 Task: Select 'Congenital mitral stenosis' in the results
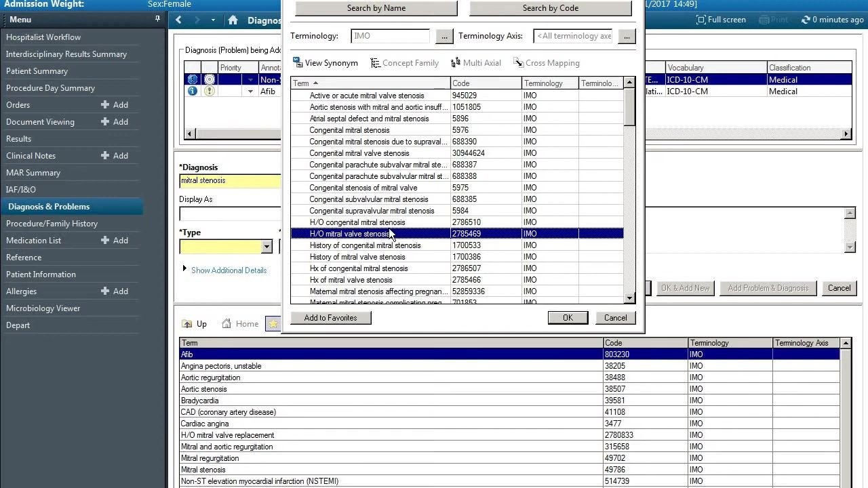click(457, 130)
